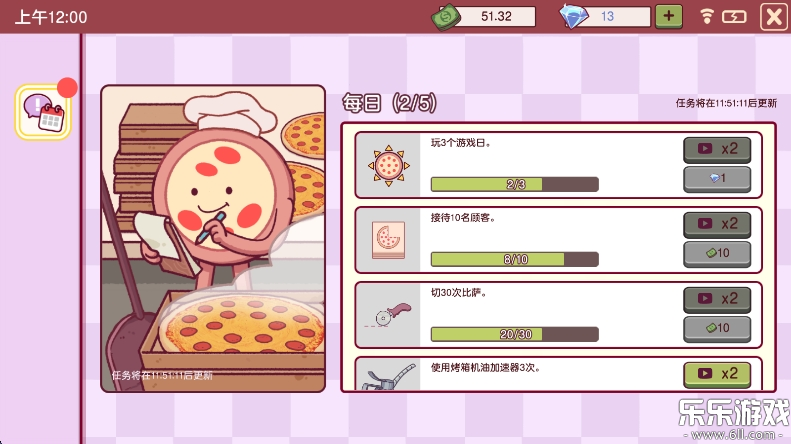The image size is (791, 444).
Task: Open the daily tasks calendar icon
Action: coord(43,112)
